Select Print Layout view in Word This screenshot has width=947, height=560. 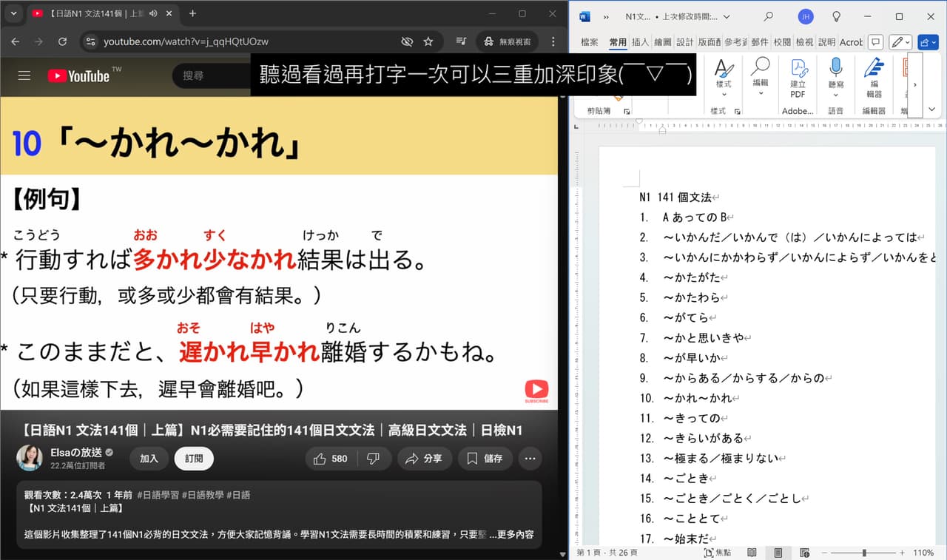(x=778, y=553)
